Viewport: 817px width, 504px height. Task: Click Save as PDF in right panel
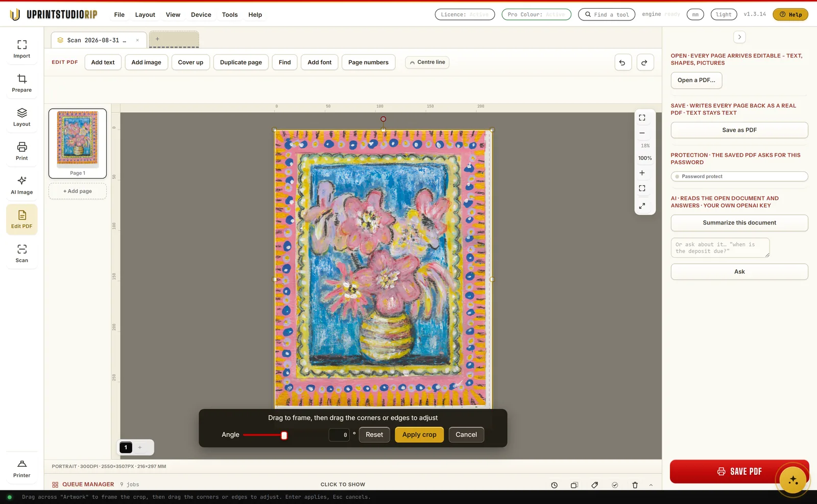(739, 130)
